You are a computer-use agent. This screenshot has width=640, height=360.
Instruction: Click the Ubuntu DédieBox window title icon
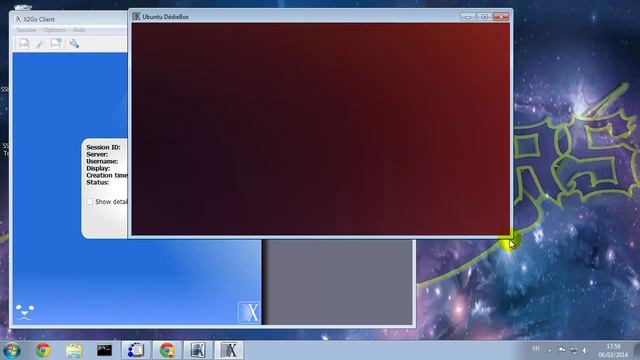tap(136, 16)
